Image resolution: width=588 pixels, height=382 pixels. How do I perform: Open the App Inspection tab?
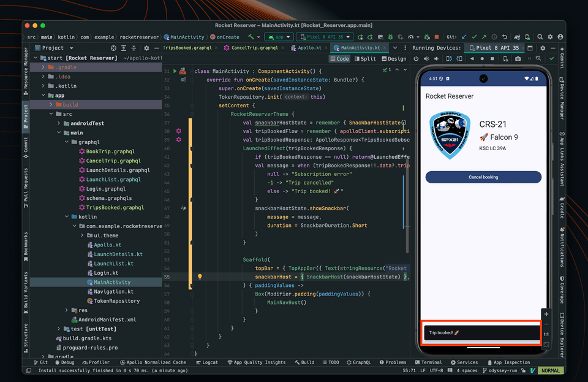pyautogui.click(x=508, y=362)
